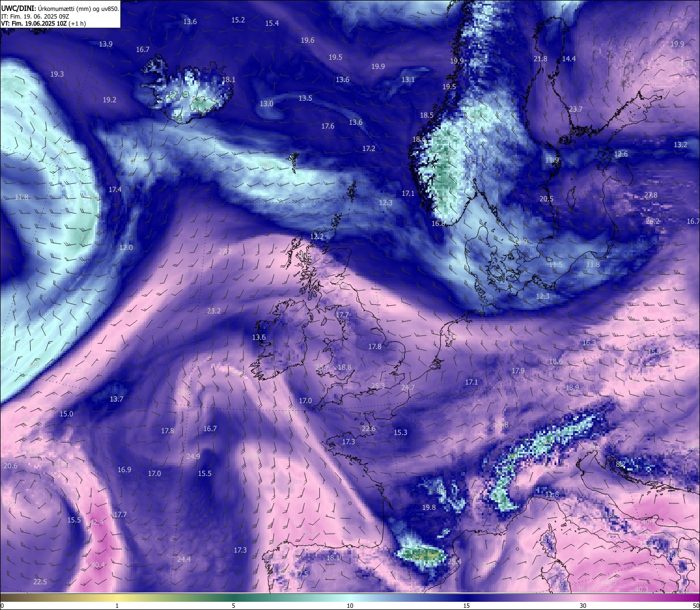The image size is (700, 610).
Task: Click the value label 11.9
Action: click(x=552, y=160)
